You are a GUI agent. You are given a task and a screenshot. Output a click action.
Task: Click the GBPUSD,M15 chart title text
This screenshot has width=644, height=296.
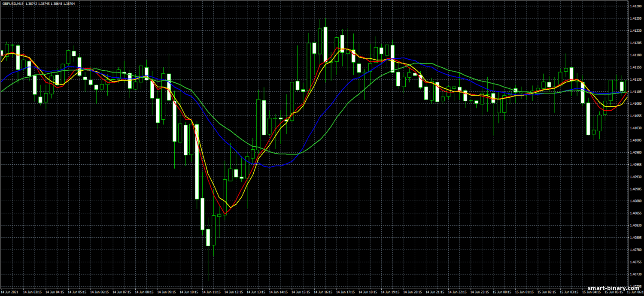(12, 3)
